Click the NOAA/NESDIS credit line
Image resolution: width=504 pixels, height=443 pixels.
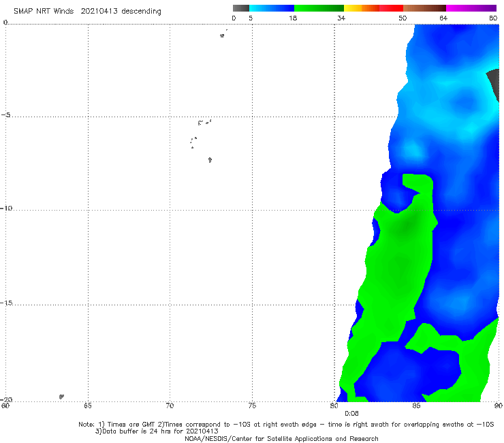tap(281, 438)
